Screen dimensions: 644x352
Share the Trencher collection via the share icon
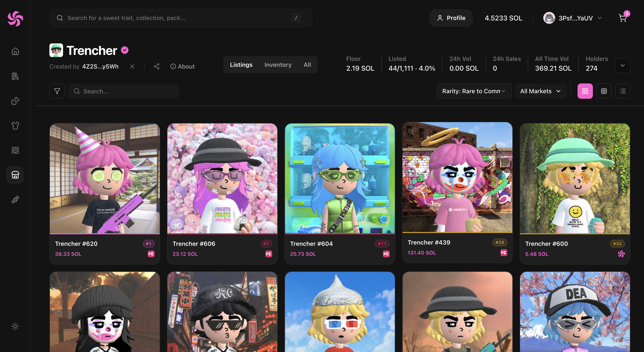point(157,66)
